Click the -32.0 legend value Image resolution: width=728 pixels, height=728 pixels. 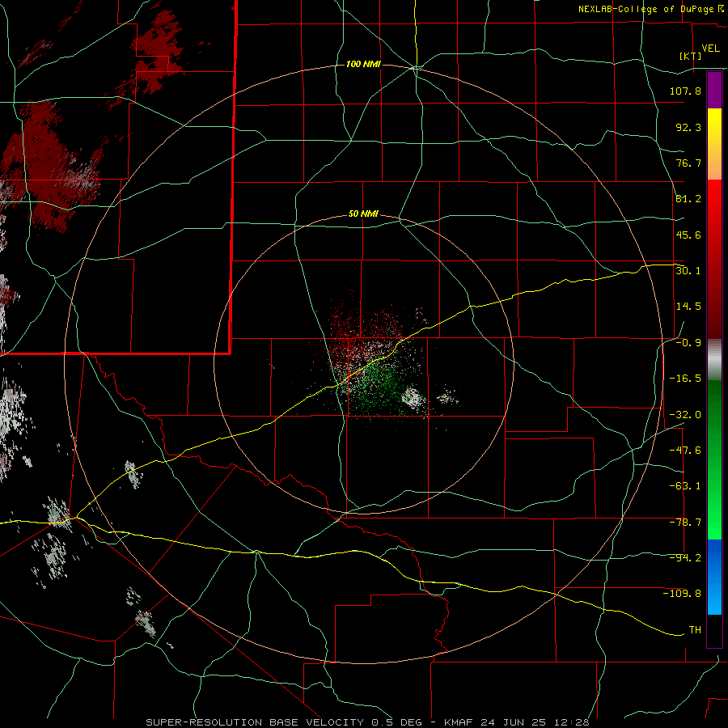point(685,415)
